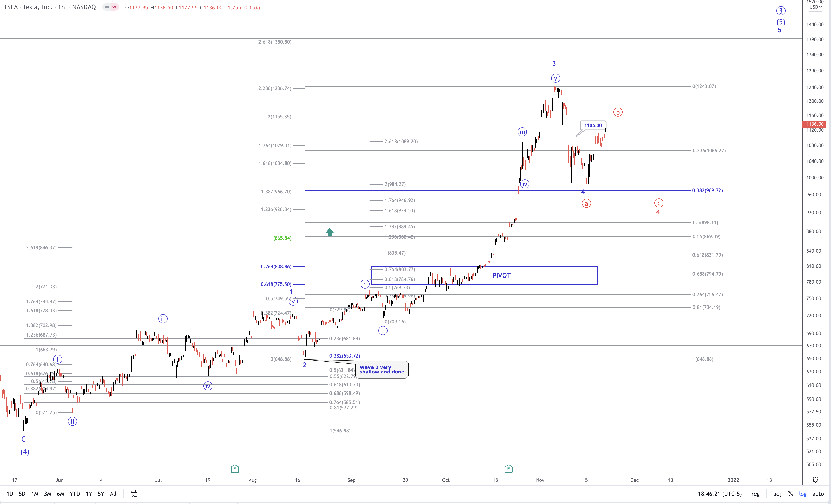Toggle percent scale
Screen dimensions: 831x504
tap(790, 494)
